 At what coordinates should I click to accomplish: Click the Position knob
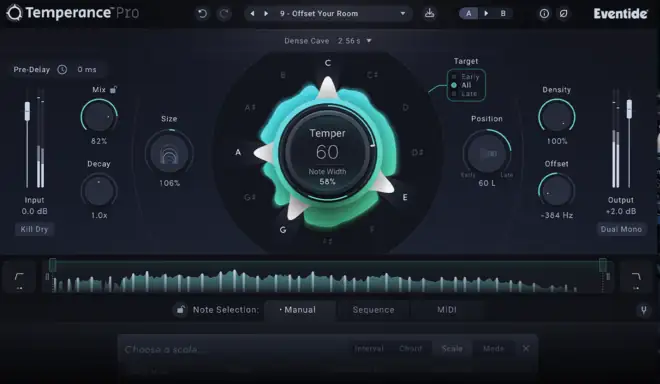pyautogui.click(x=487, y=153)
